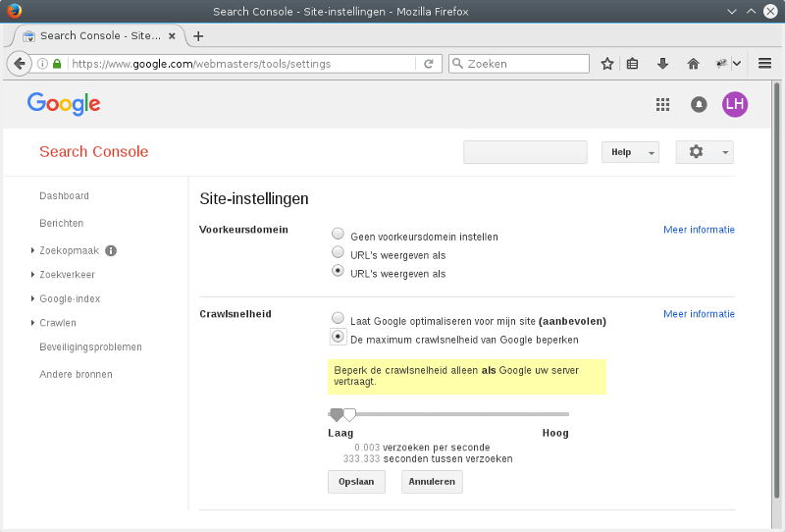Image resolution: width=785 pixels, height=532 pixels.
Task: Click Opslaan to save crawl rate
Action: [356, 482]
